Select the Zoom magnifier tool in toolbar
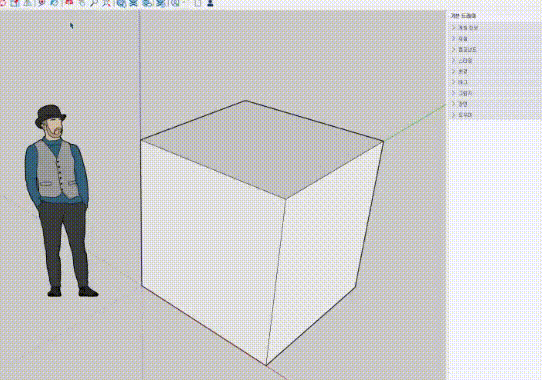 coord(94,3)
